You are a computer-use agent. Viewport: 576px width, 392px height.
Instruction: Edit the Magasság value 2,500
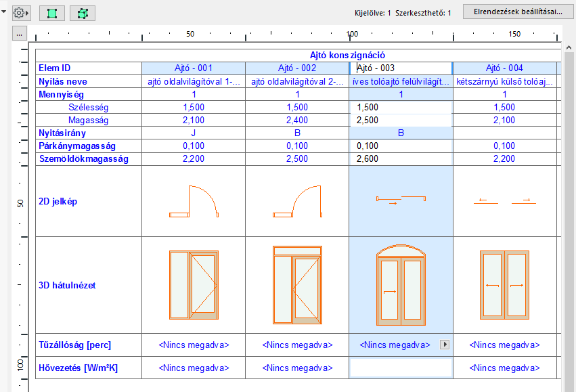coord(401,120)
